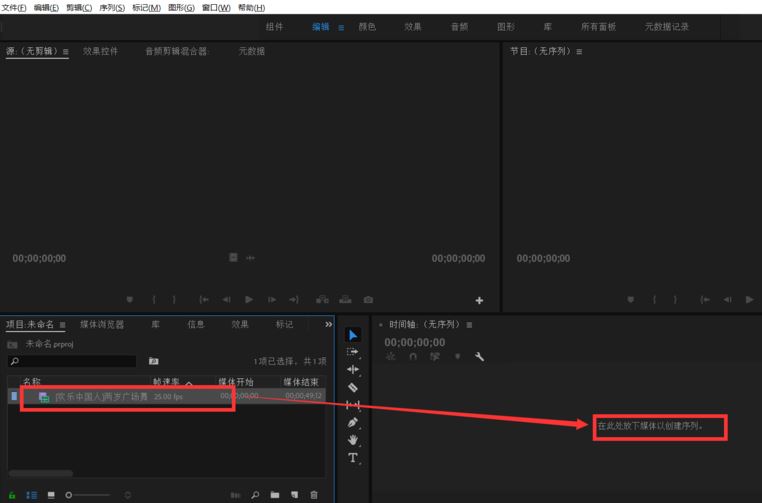Select the Track Select Forward tool
The image size is (762, 503).
(353, 352)
